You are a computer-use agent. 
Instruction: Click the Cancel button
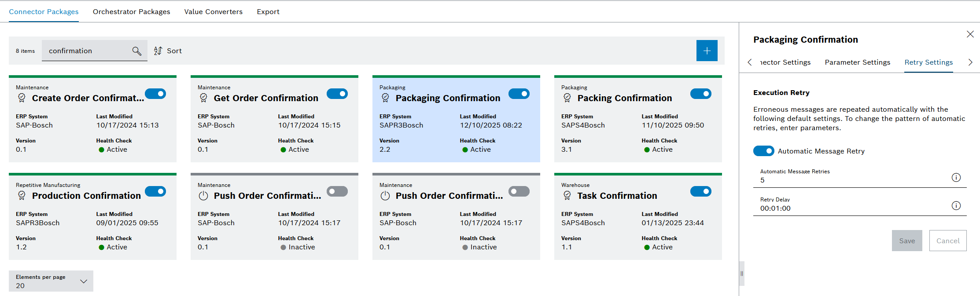point(948,241)
